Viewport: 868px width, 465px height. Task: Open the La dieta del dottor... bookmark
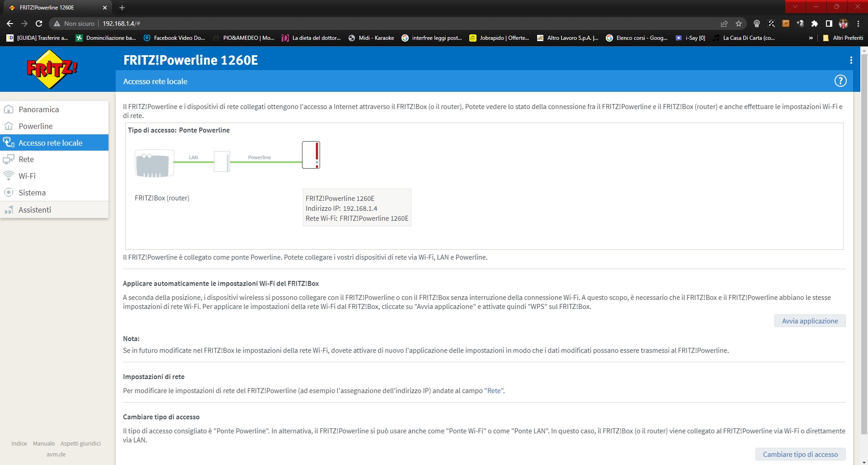[x=311, y=38]
